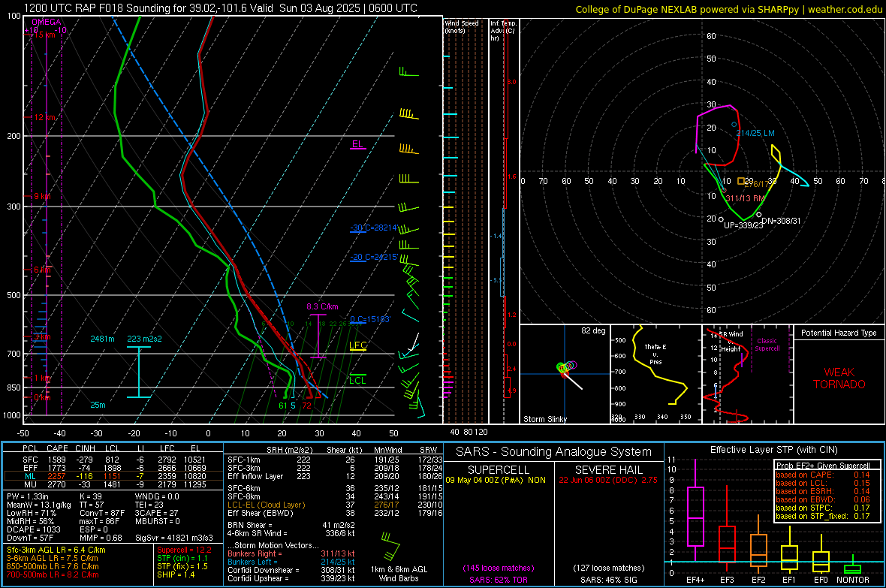Click the orange square marker on hodograph

click(x=741, y=181)
